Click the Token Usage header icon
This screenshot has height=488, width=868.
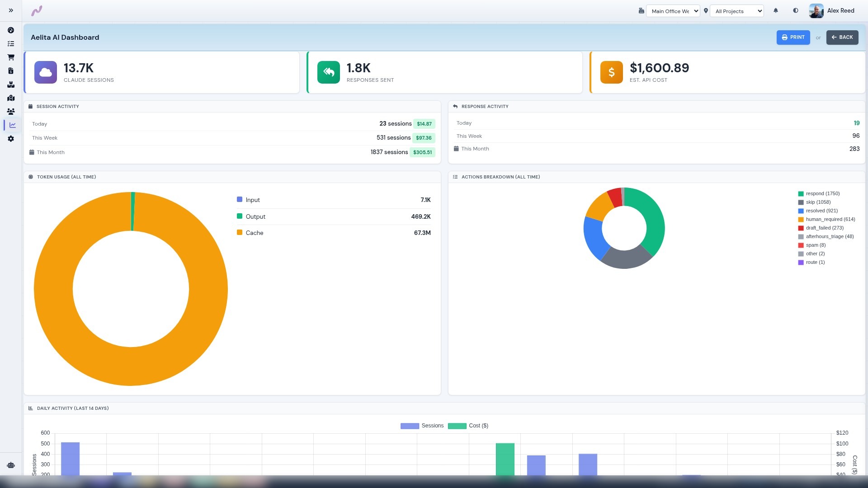click(x=31, y=177)
